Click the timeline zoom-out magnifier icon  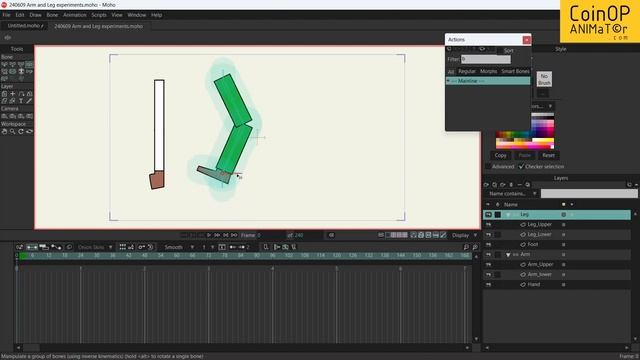coord(466,247)
